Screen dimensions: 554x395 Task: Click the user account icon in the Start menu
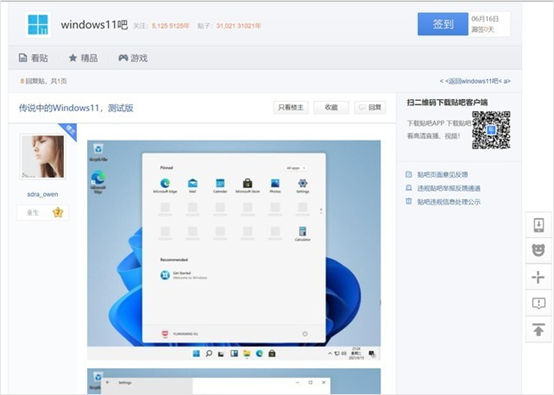[x=165, y=334]
